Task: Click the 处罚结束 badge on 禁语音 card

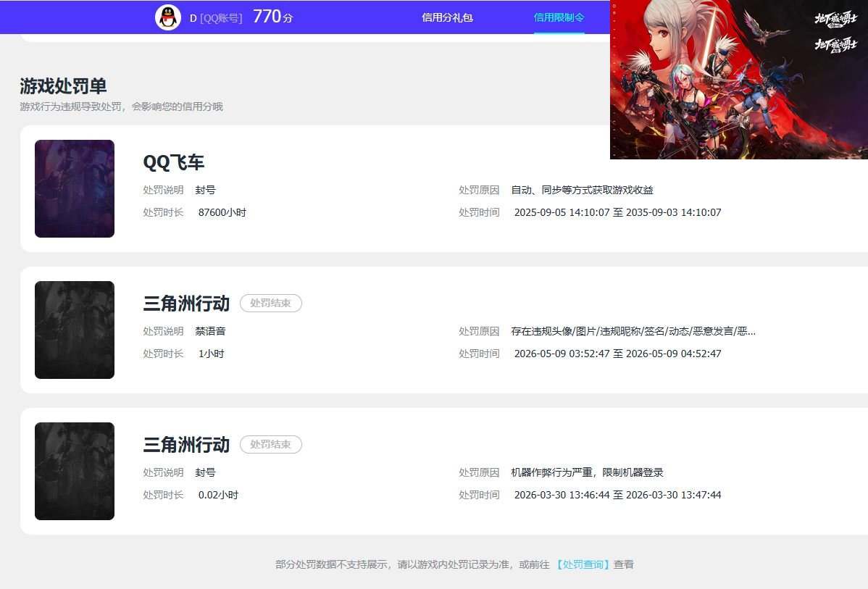Action: (271, 304)
